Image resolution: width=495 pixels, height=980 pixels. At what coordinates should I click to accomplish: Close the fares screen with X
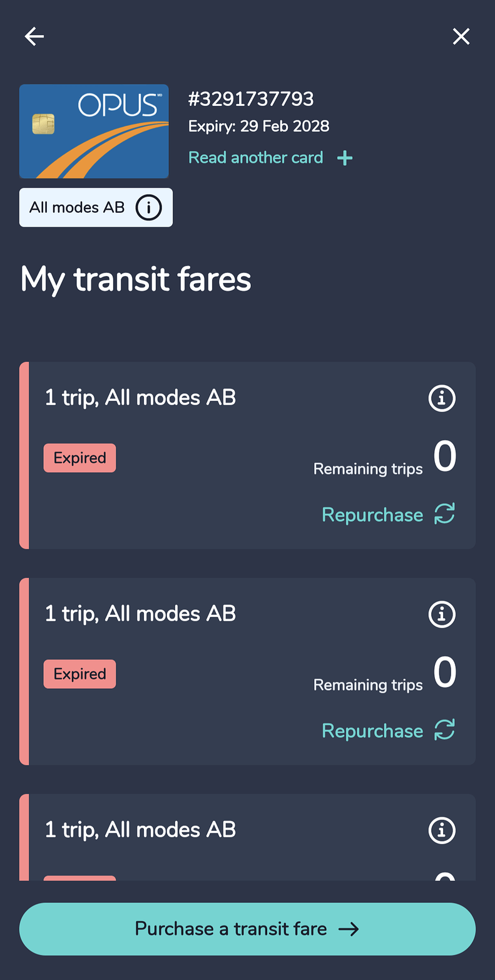(x=461, y=37)
